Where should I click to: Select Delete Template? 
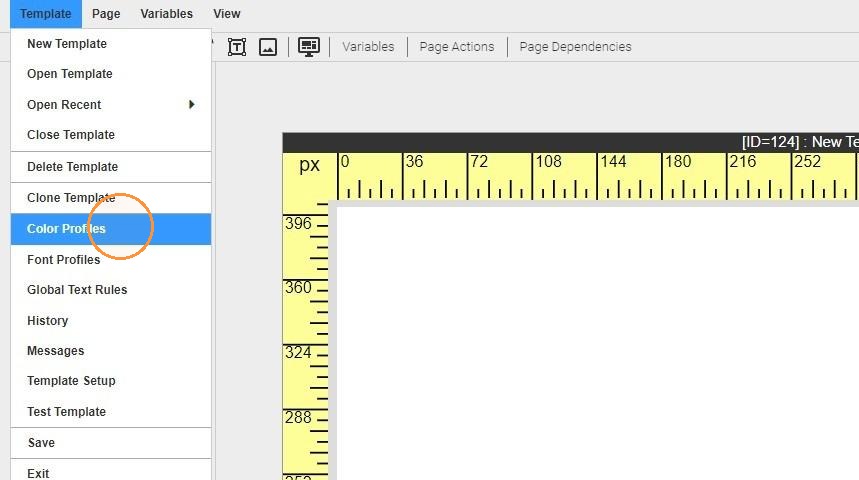click(111, 167)
